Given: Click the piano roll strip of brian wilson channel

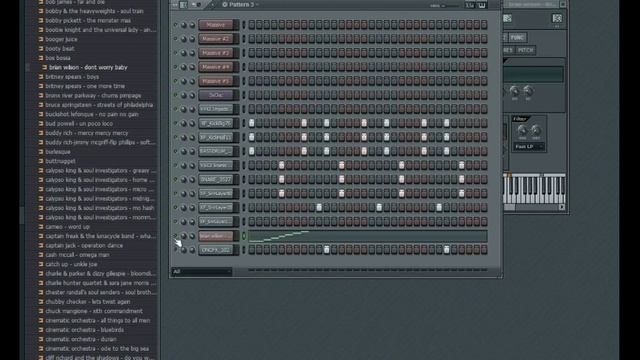Looking at the screenshot, I should pyautogui.click(x=368, y=236).
